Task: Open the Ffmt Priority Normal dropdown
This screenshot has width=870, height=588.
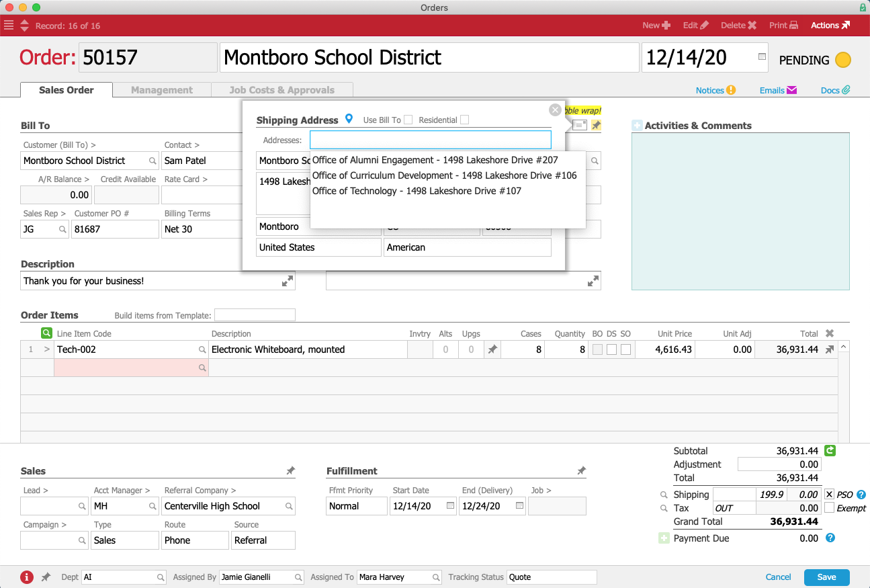Action: [x=357, y=506]
